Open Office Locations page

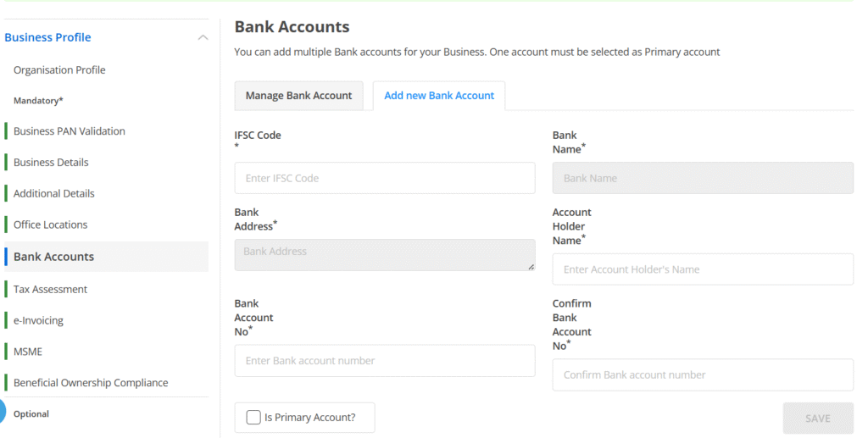pyautogui.click(x=51, y=225)
